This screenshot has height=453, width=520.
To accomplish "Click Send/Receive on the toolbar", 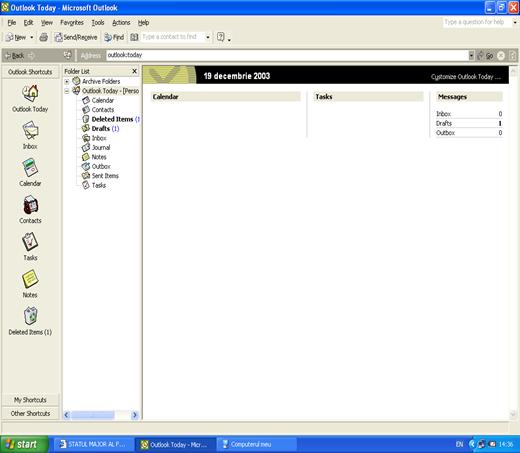I will 76,37.
